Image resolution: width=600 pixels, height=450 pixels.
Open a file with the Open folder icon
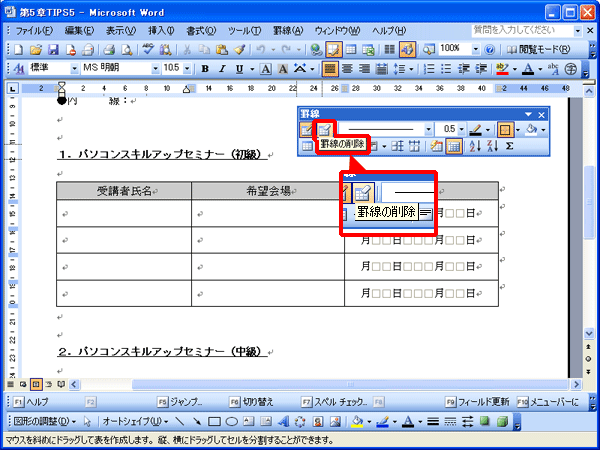(x=36, y=49)
